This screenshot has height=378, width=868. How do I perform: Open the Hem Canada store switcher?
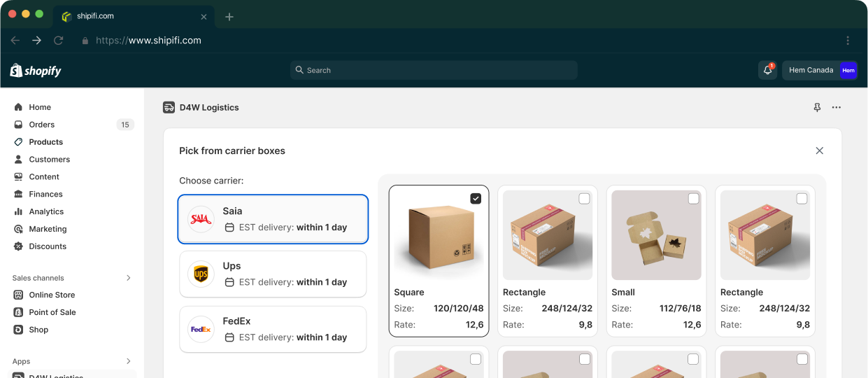pyautogui.click(x=820, y=70)
